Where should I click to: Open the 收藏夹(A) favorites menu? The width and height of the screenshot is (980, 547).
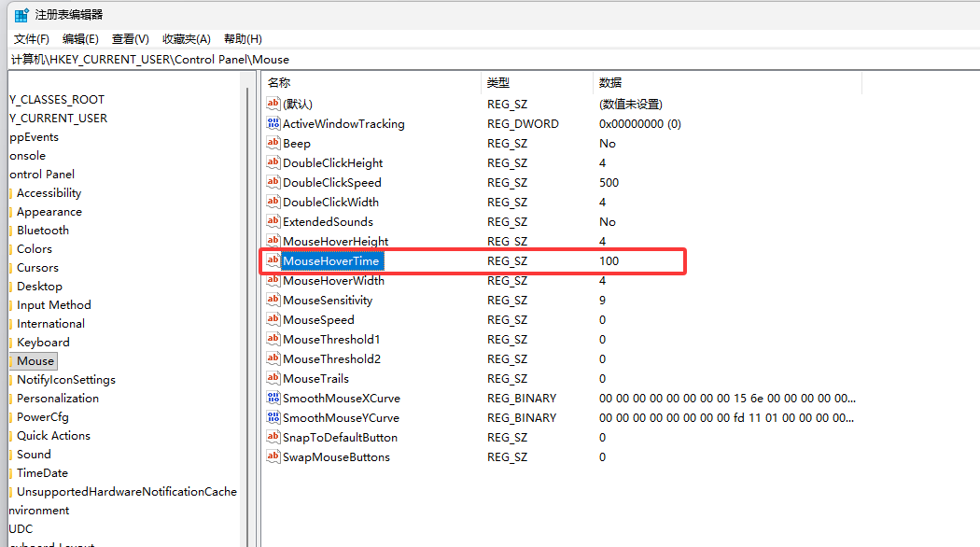click(x=187, y=39)
